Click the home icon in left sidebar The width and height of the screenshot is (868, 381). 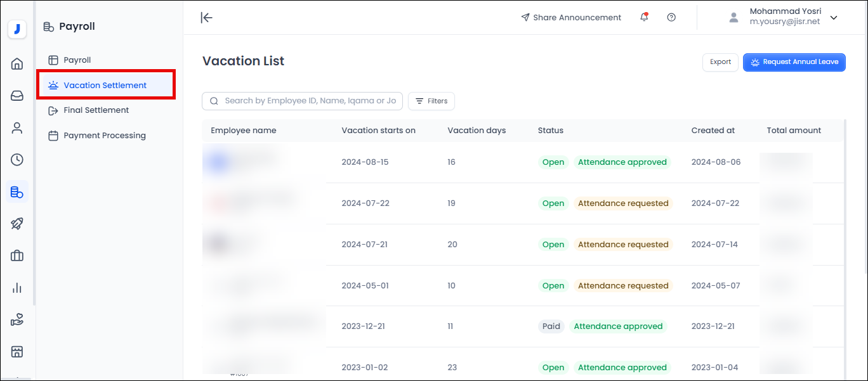[x=17, y=63]
